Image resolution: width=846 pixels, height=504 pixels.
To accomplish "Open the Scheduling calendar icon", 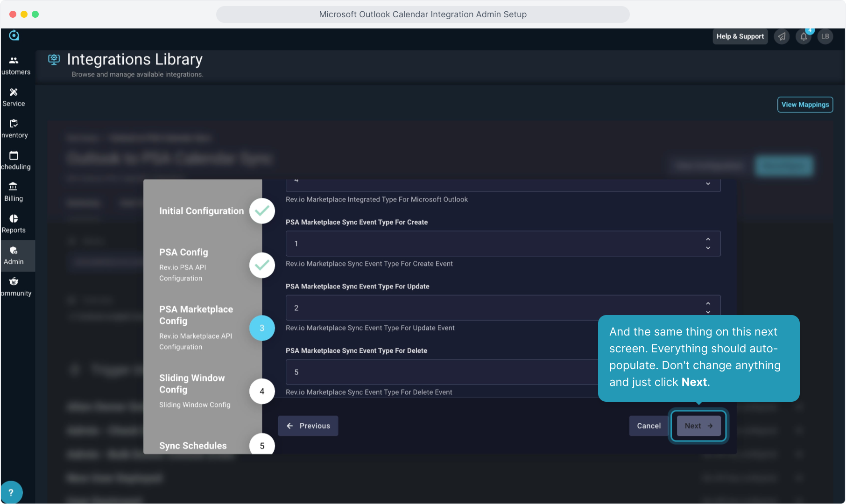I will pyautogui.click(x=14, y=155).
